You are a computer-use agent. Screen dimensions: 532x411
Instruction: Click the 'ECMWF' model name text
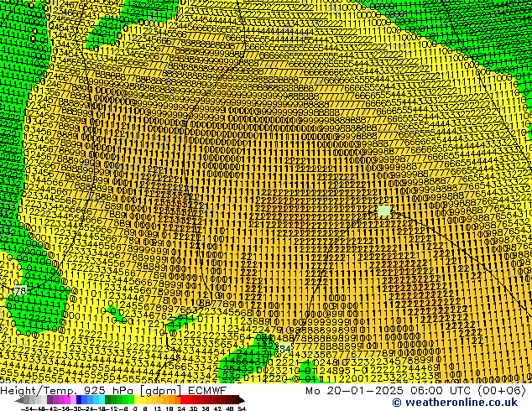point(207,391)
